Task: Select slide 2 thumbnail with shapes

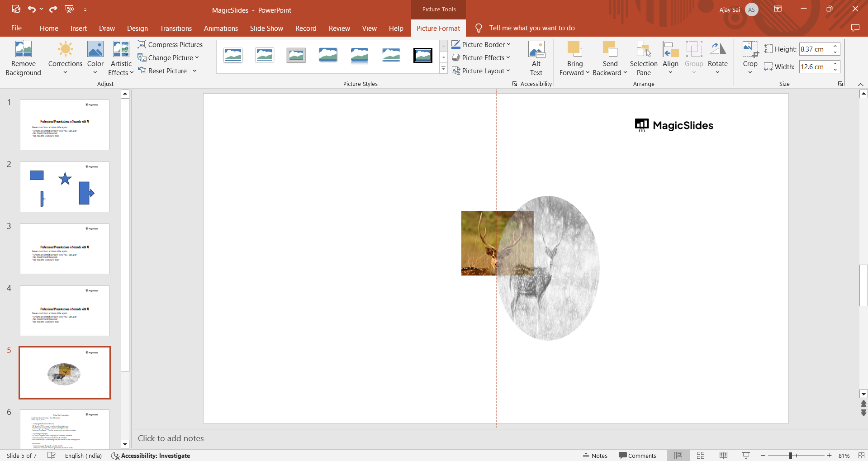Action: tap(65, 187)
